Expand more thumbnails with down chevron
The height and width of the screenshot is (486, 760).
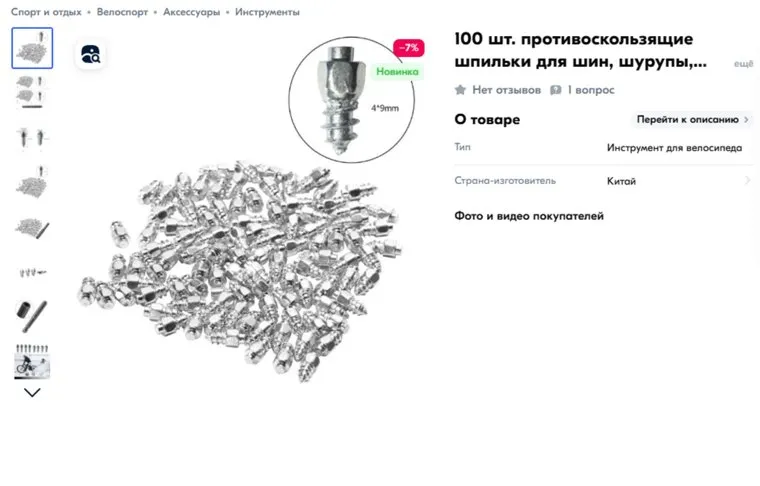pyautogui.click(x=32, y=392)
